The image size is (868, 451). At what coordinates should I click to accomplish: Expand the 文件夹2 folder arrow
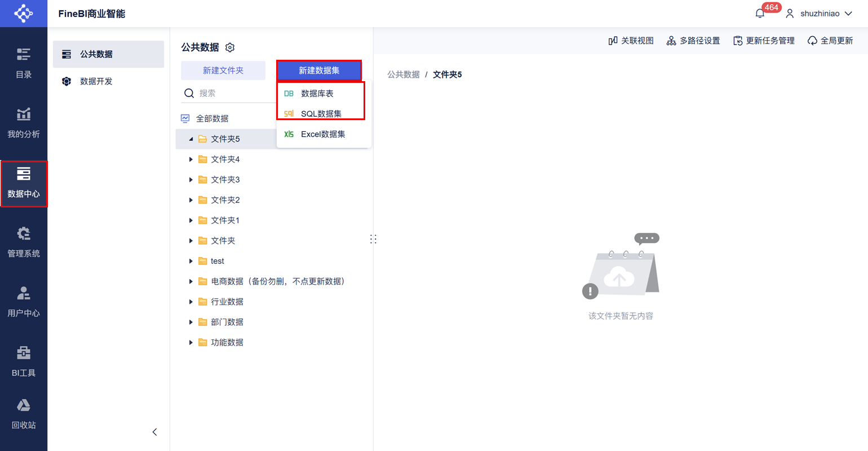191,200
